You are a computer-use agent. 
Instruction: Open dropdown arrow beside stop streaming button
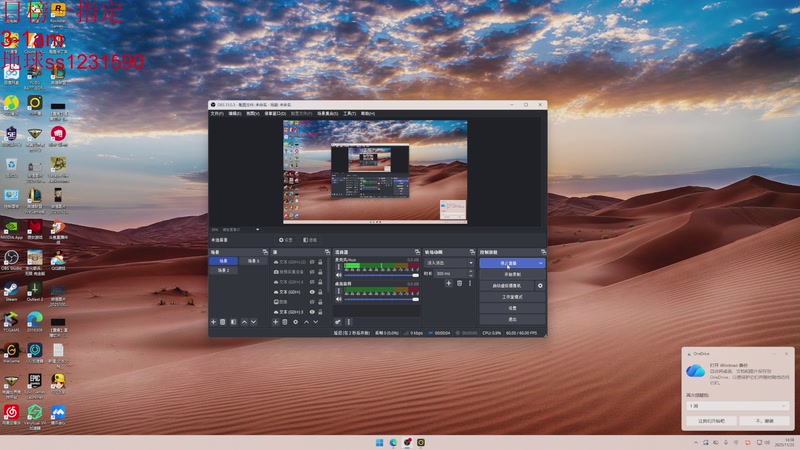click(x=541, y=263)
